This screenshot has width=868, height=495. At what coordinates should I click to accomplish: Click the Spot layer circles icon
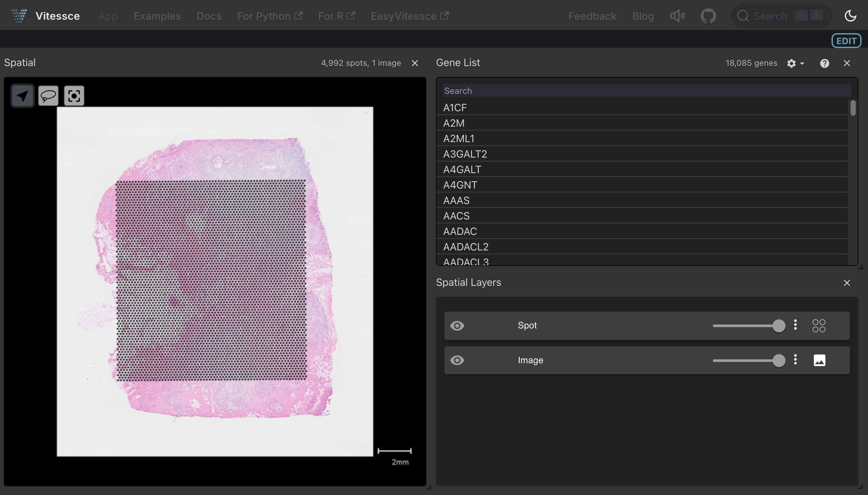coord(819,326)
